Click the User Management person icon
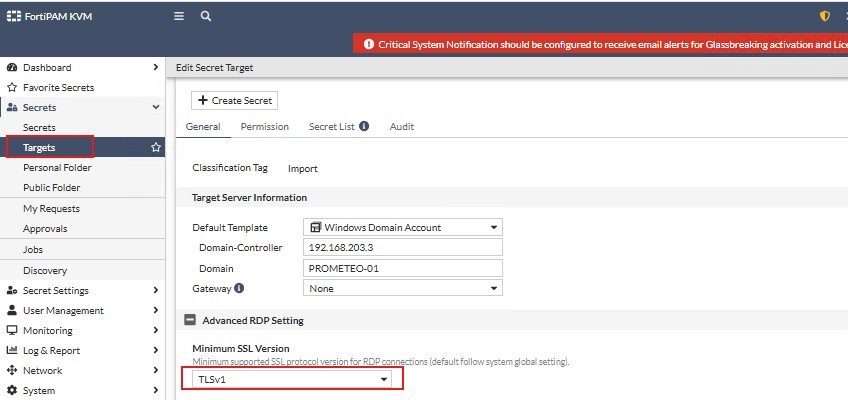This screenshot has width=848, height=400. coord(12,310)
